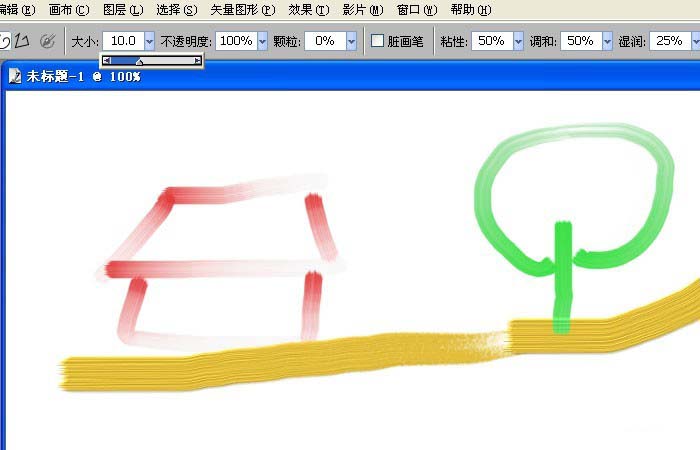Click the crossed-out brush icon
Viewport: 700px width, 450px height.
(46, 41)
